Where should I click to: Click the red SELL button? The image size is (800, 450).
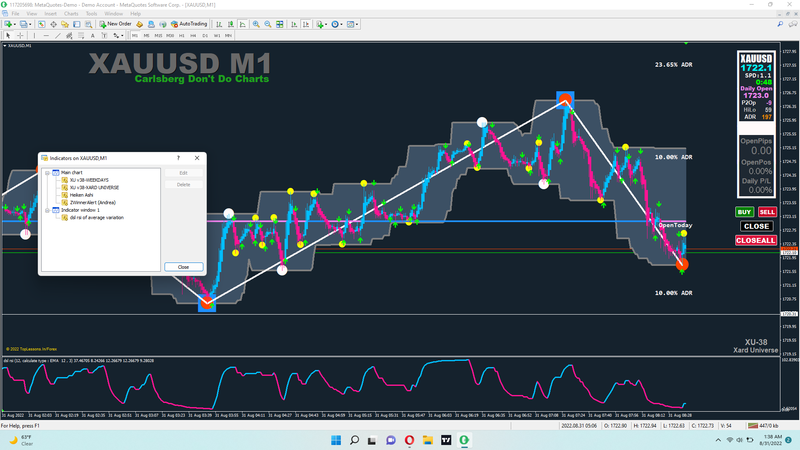click(767, 212)
